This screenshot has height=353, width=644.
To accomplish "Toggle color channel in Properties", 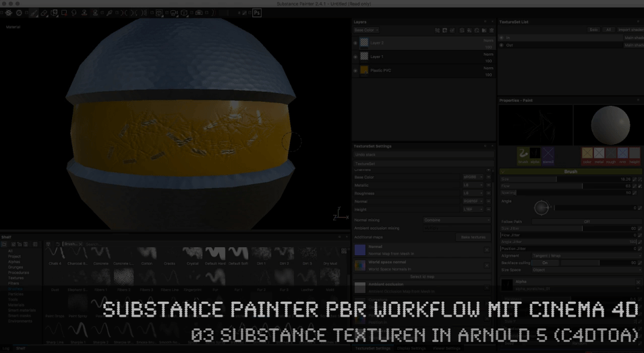I will point(587,156).
